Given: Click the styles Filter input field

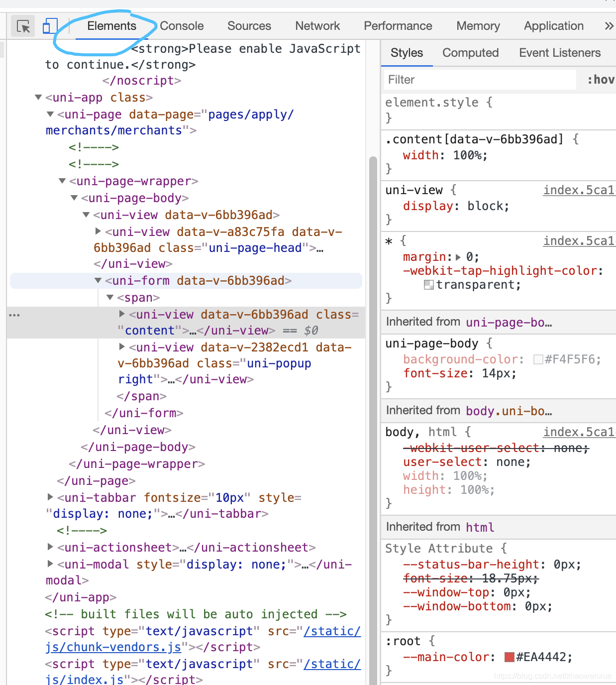Looking at the screenshot, I should (480, 80).
